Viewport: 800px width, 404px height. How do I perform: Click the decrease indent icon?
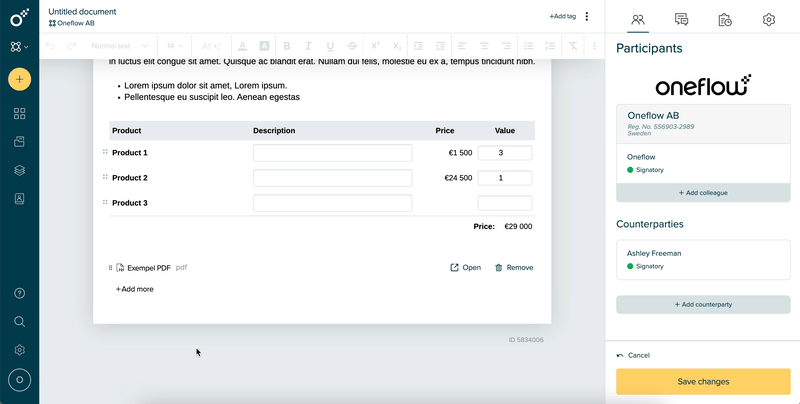click(418, 46)
